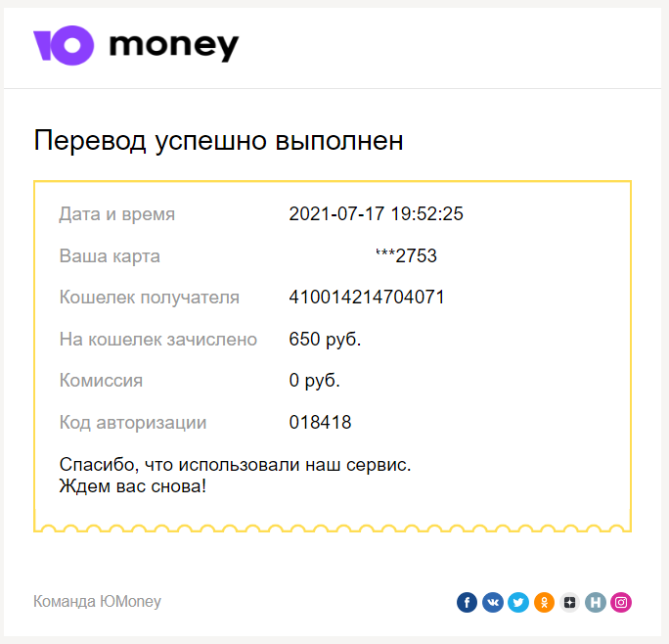Click the authorization code 018418
Screen dimensions: 669x644
320,423
